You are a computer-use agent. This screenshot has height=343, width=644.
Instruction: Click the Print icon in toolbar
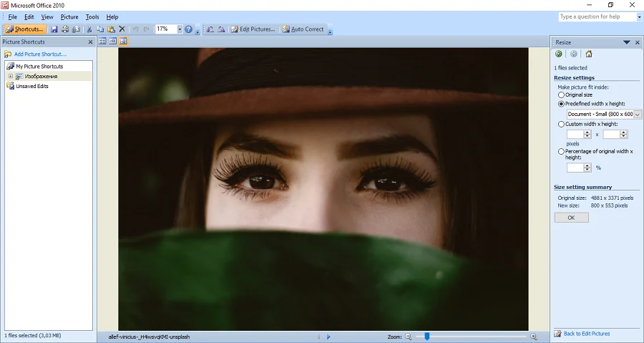coord(65,29)
